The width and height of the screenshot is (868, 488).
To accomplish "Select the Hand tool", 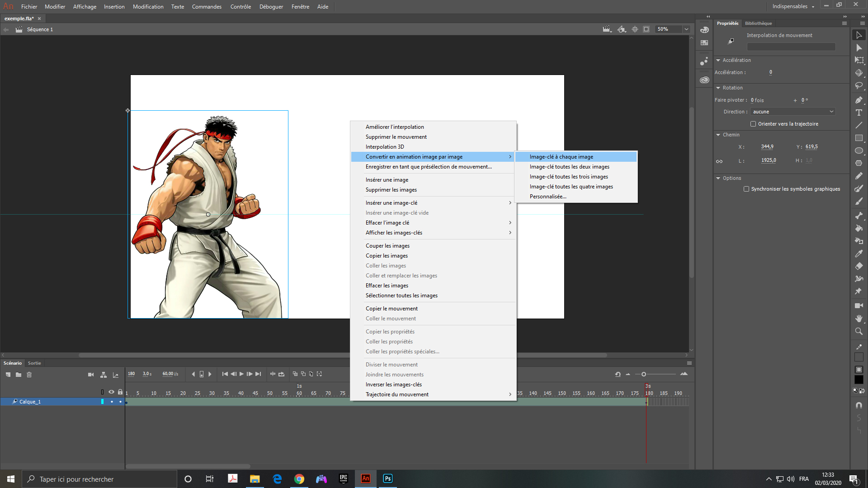I will 859,319.
